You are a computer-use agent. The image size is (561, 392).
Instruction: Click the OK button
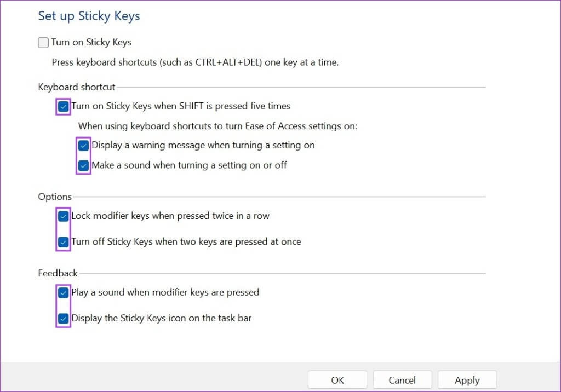337,379
